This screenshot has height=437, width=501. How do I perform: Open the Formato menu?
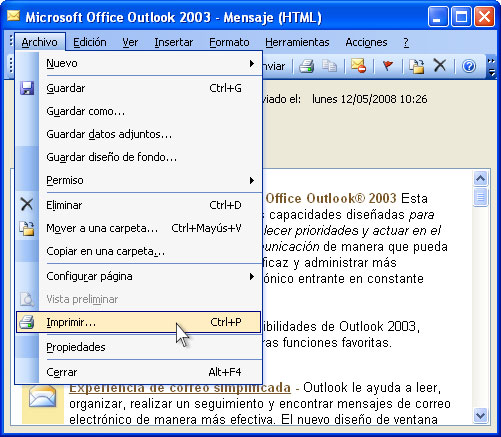click(x=229, y=42)
